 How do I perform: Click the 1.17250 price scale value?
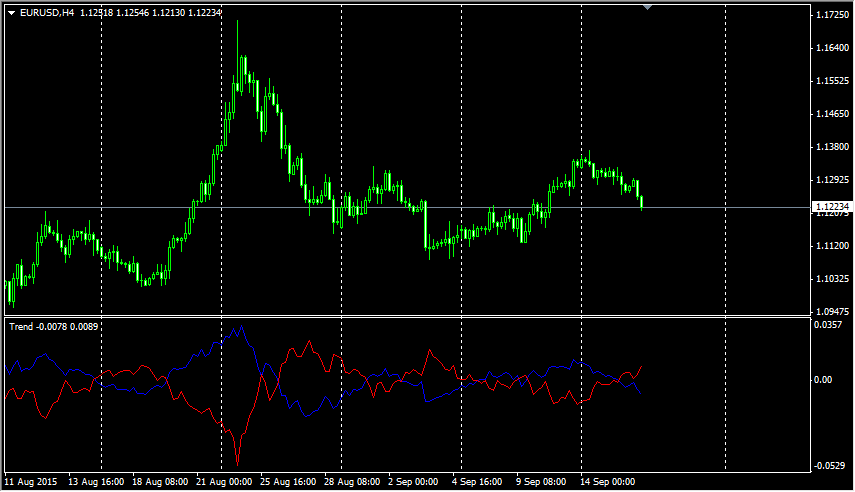832,15
